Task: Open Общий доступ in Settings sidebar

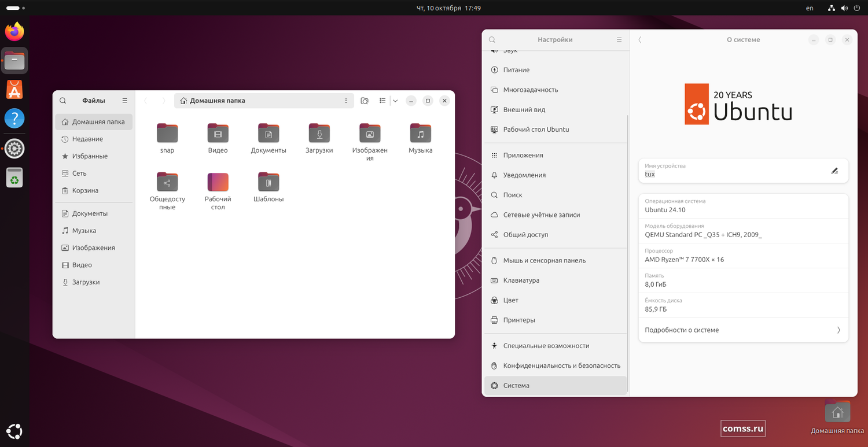Action: [556, 235]
